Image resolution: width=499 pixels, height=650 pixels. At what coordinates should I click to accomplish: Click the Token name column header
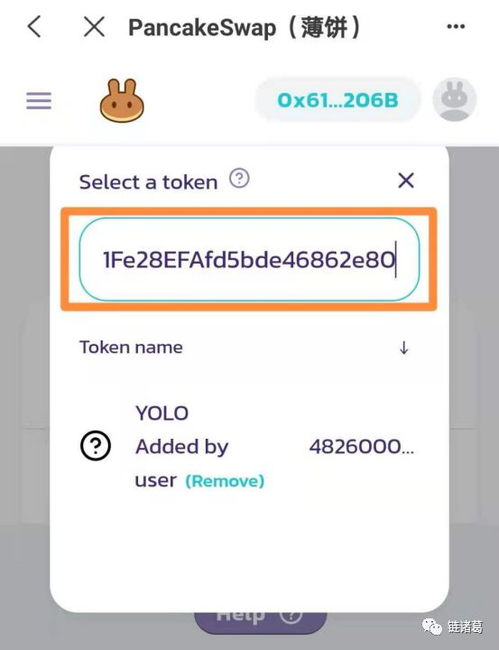(x=131, y=347)
